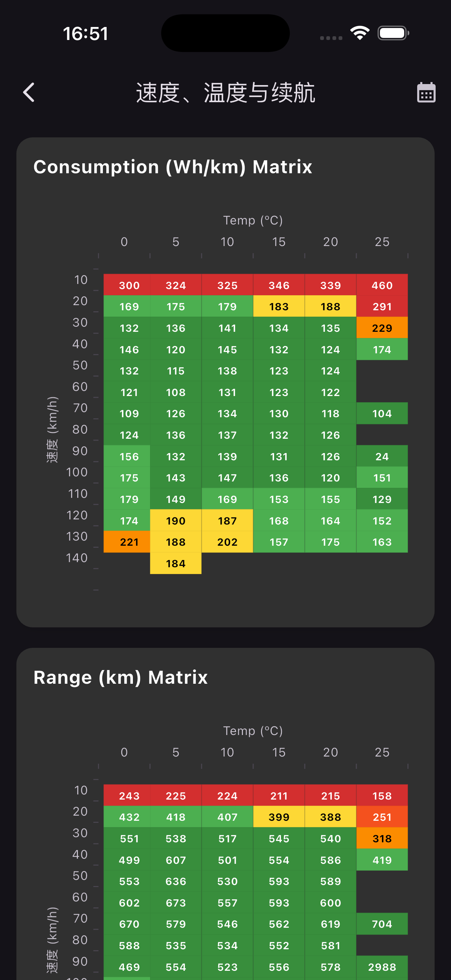
Task: Select the red 460 consumption cell
Action: (x=382, y=285)
